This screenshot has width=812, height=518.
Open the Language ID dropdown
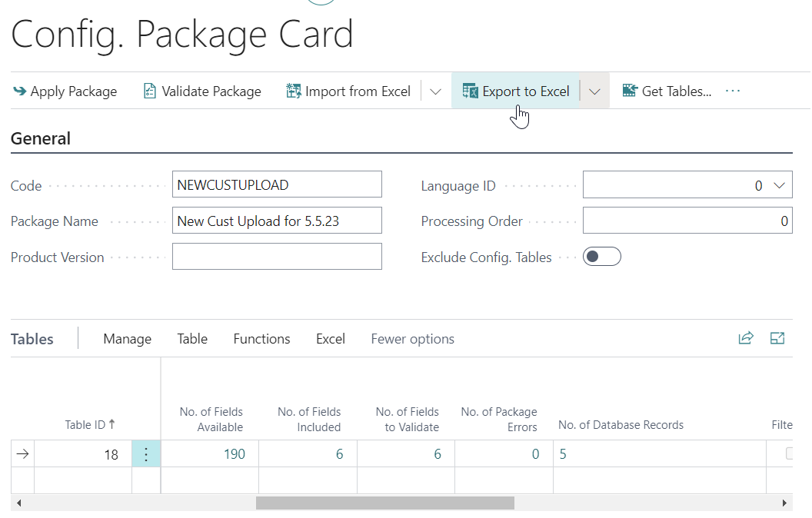coord(779,185)
